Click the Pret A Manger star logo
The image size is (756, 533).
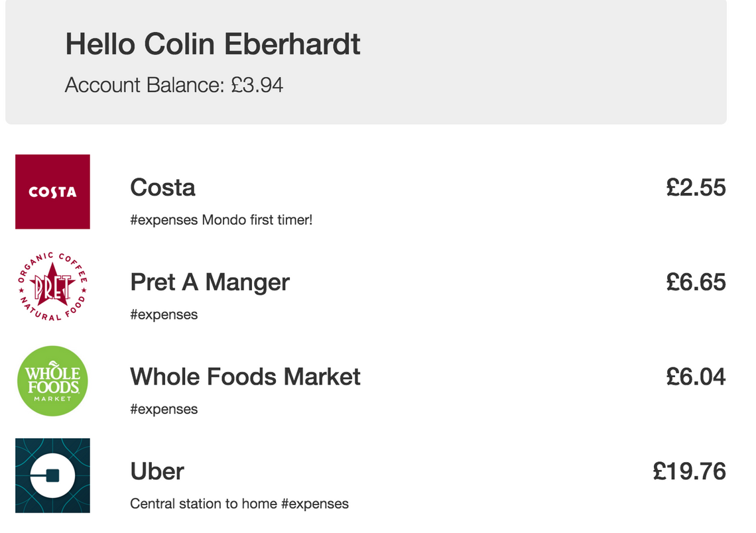[x=52, y=286]
